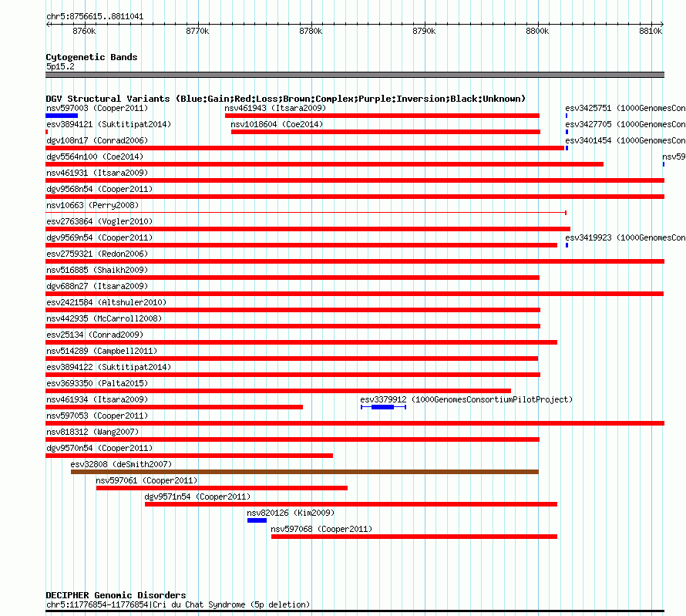686x616 pixels.
Task: Select dgv9568n54 (Cooper2011) variant
Action: tap(355, 197)
